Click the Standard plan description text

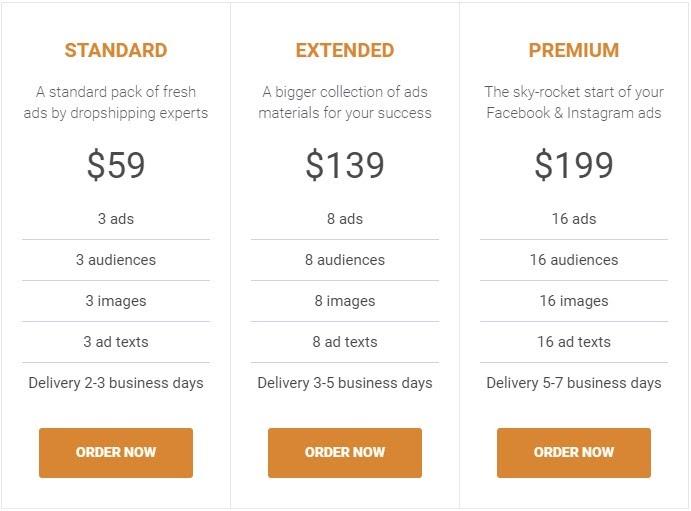point(116,102)
